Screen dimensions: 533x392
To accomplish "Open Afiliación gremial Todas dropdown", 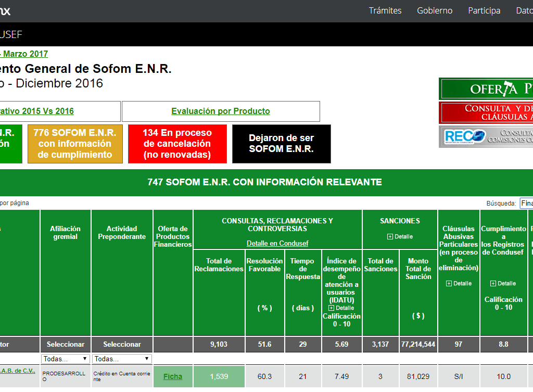I will tap(65, 359).
